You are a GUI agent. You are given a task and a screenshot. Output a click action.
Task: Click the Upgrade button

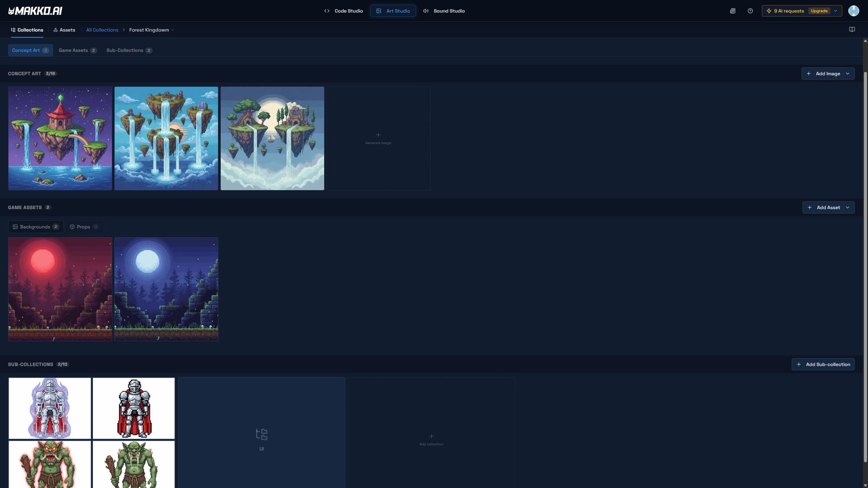click(x=819, y=11)
